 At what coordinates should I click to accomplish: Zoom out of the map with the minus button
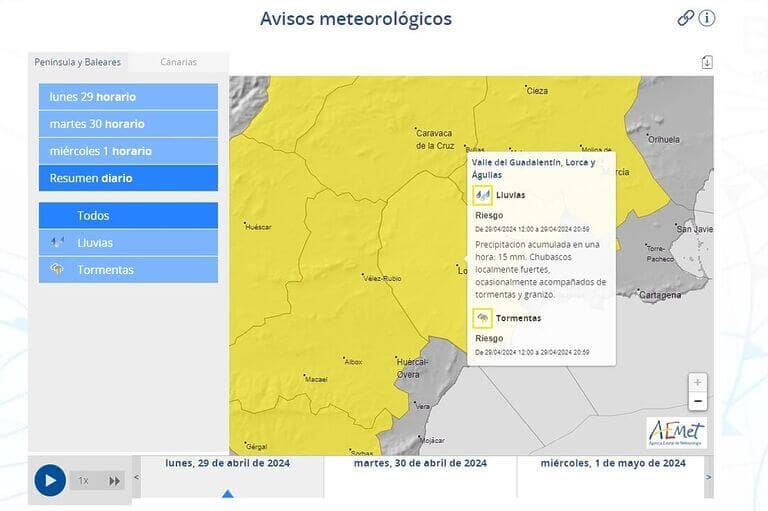click(x=697, y=401)
